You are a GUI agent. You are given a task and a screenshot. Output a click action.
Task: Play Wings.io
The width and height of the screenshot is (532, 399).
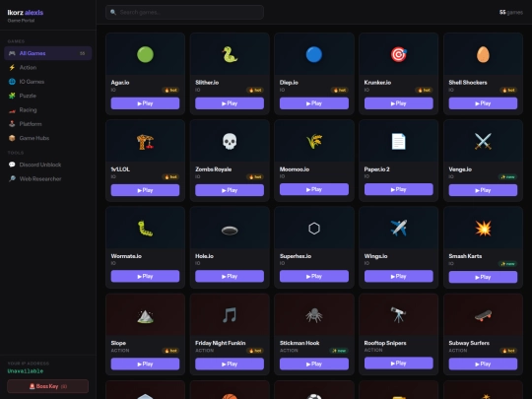point(399,276)
